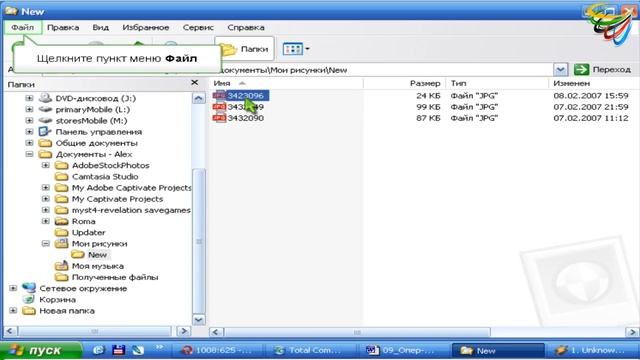Screen dimensions: 640x360
Task: Click the floppy disk quick launch icon
Action: (118, 350)
